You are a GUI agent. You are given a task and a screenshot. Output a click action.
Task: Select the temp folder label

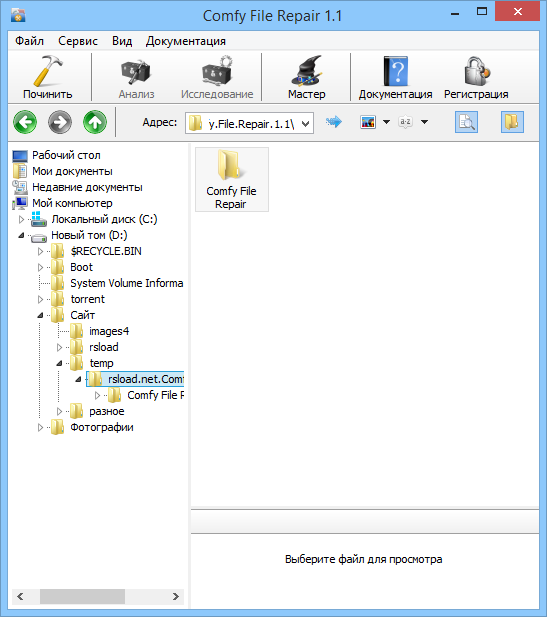pyautogui.click(x=101, y=363)
